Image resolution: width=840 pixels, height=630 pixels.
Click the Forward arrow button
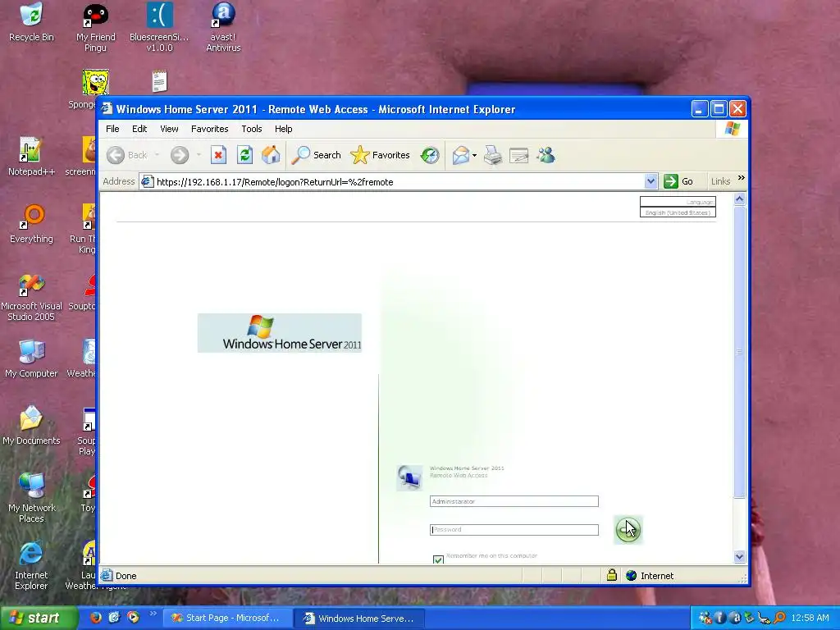point(180,155)
